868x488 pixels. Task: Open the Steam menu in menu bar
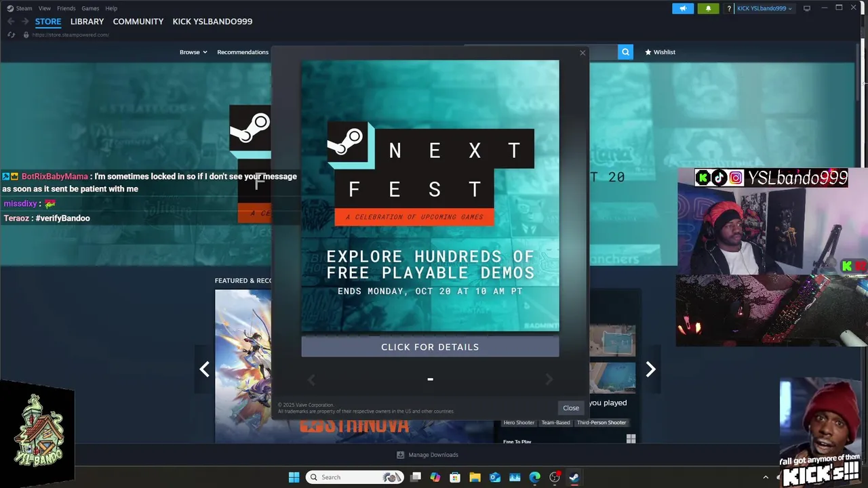[20, 8]
